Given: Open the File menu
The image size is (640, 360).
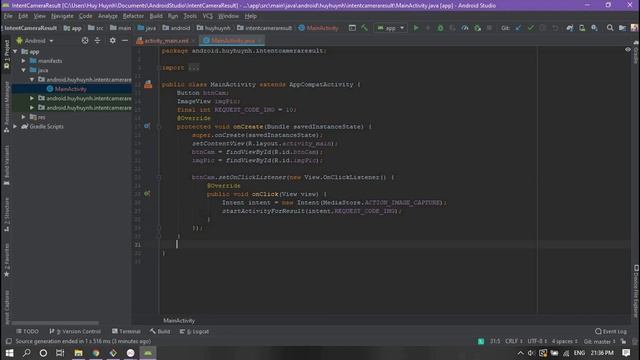Looking at the screenshot, I should tap(8, 16).
